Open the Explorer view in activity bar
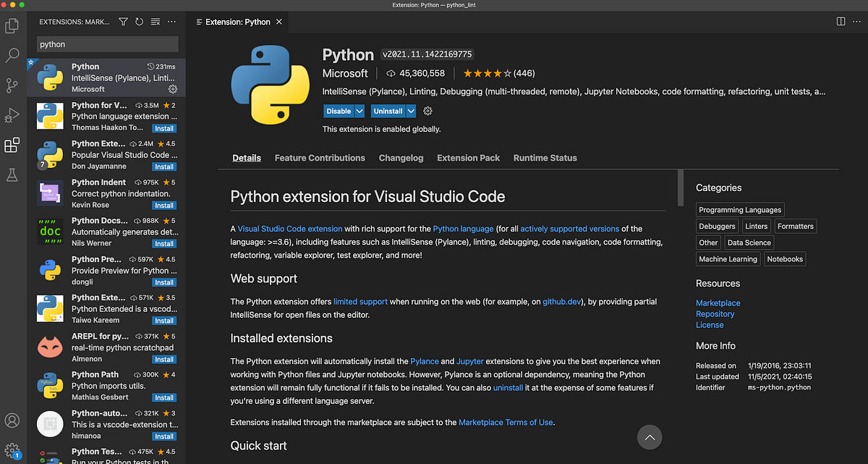 (x=12, y=25)
